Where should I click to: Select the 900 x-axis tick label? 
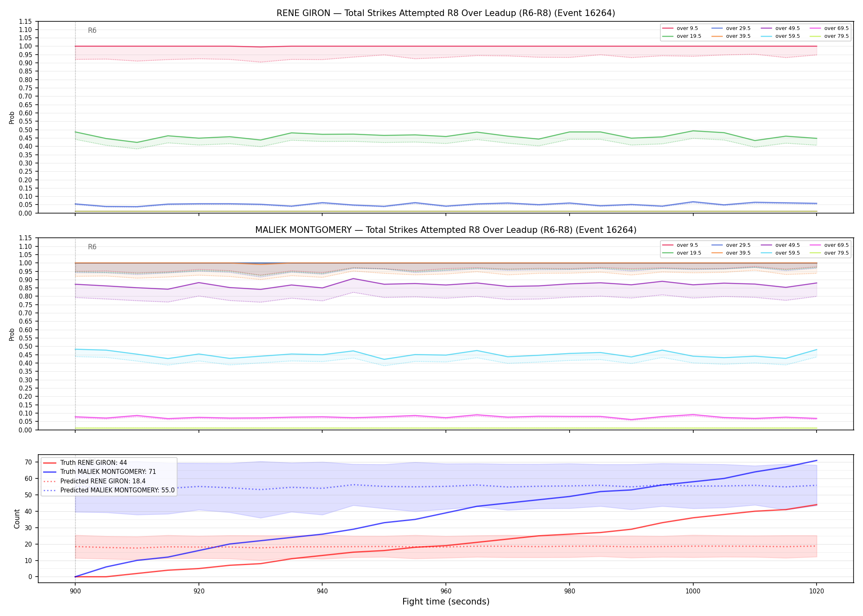pyautogui.click(x=75, y=591)
